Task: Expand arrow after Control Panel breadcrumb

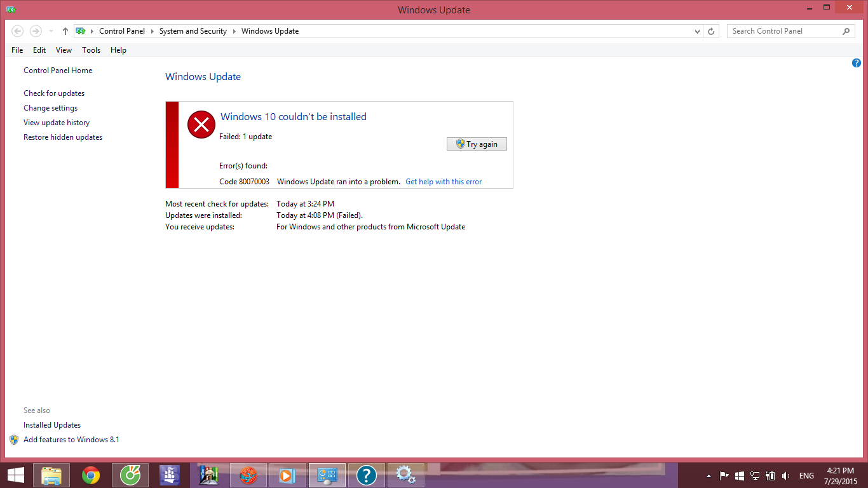Action: click(x=152, y=31)
